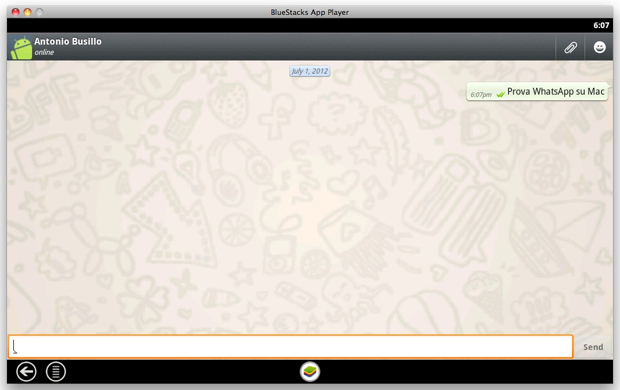Viewport: 620px width, 390px height.
Task: Click the BlueStacks App Player title bar
Action: 310,12
